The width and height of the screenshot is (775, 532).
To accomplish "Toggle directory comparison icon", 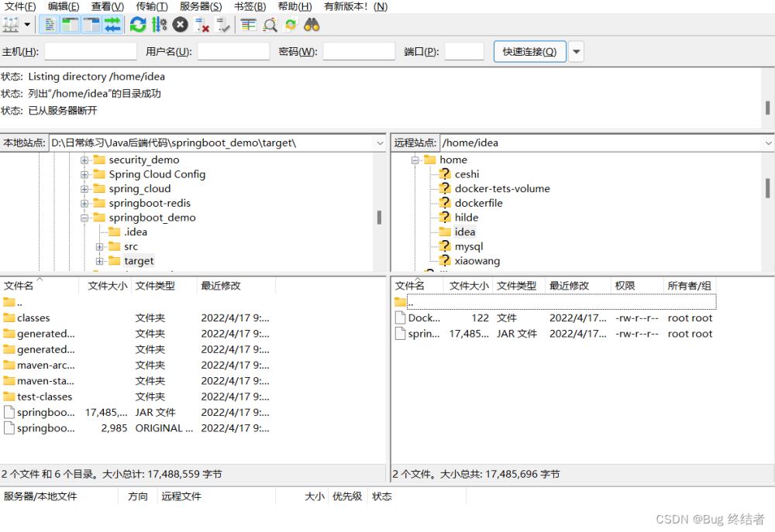I will 270,25.
